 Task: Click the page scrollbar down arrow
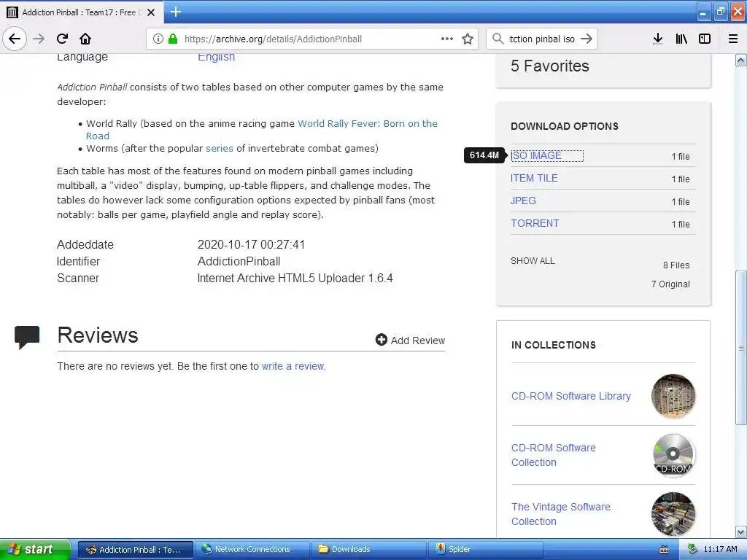click(741, 532)
